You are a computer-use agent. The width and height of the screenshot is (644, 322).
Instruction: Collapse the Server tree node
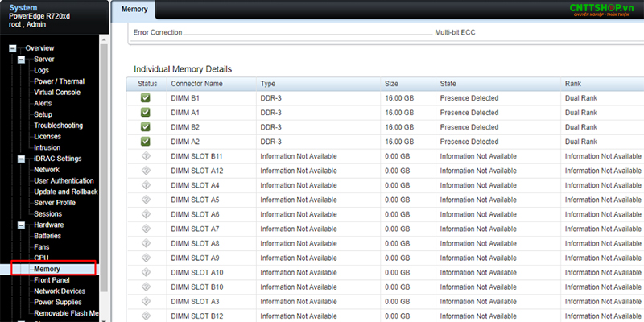23,60
